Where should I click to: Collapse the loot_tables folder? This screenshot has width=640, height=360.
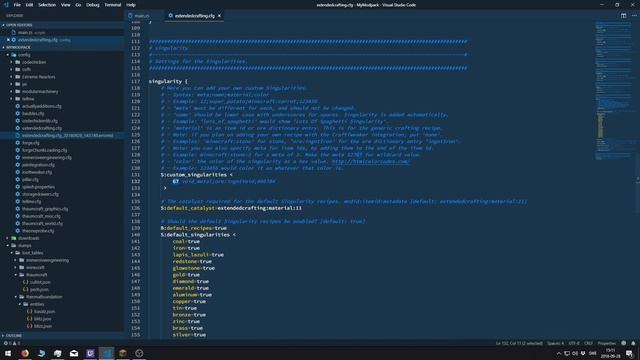32,253
